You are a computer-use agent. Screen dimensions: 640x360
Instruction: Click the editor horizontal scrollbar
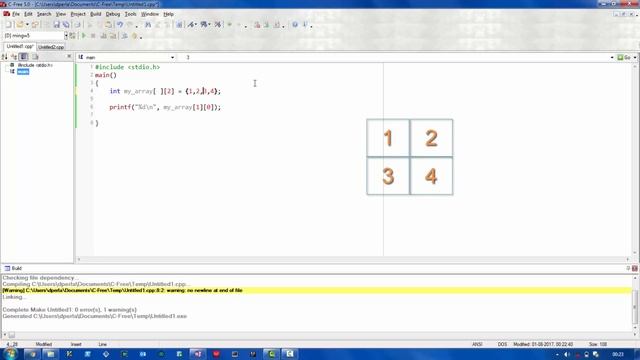[353, 259]
